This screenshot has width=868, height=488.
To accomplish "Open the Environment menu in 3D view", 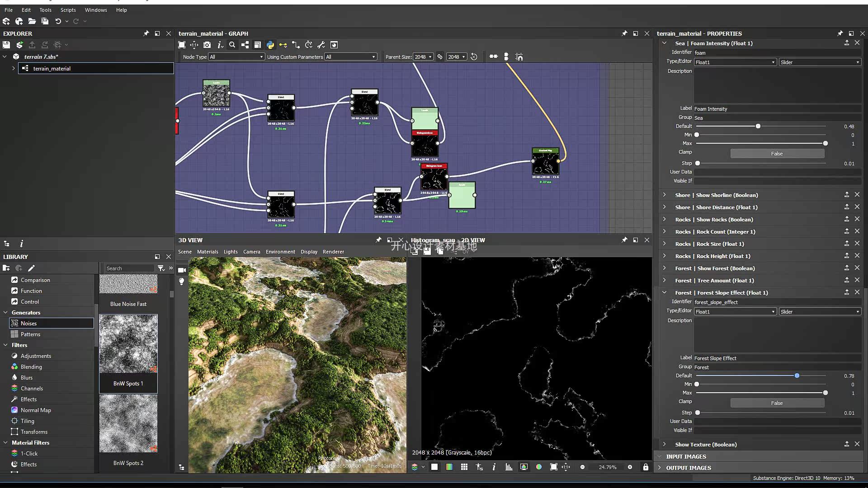I will tap(280, 252).
